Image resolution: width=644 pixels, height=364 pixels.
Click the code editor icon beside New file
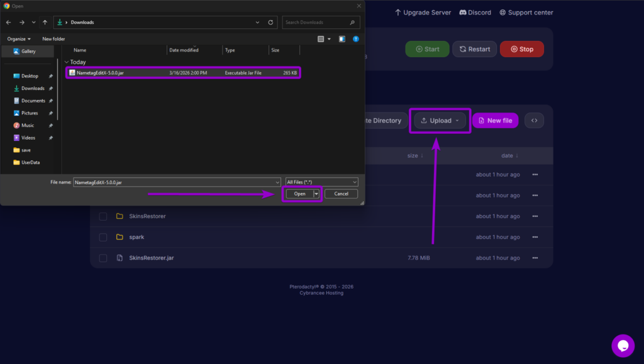pyautogui.click(x=533, y=120)
